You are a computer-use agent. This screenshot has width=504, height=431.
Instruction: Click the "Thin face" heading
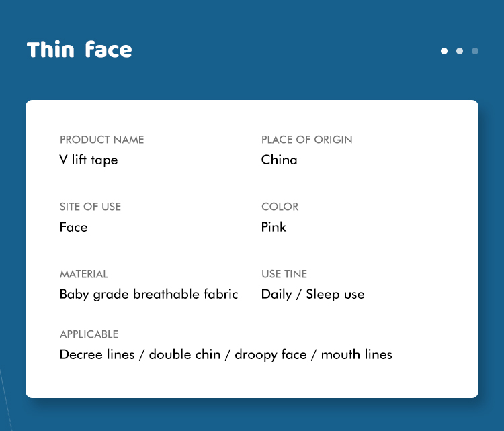coord(79,50)
